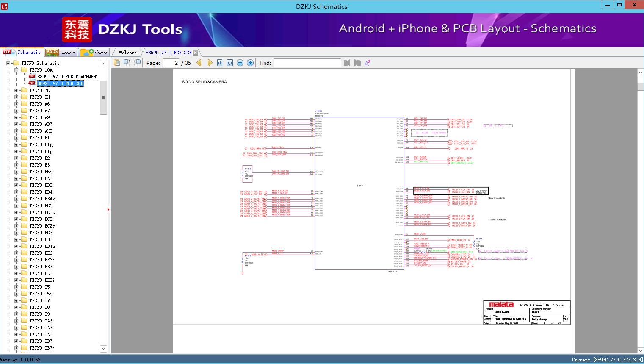644x364 pixels.
Task: Click the find next match icon
Action: click(357, 63)
